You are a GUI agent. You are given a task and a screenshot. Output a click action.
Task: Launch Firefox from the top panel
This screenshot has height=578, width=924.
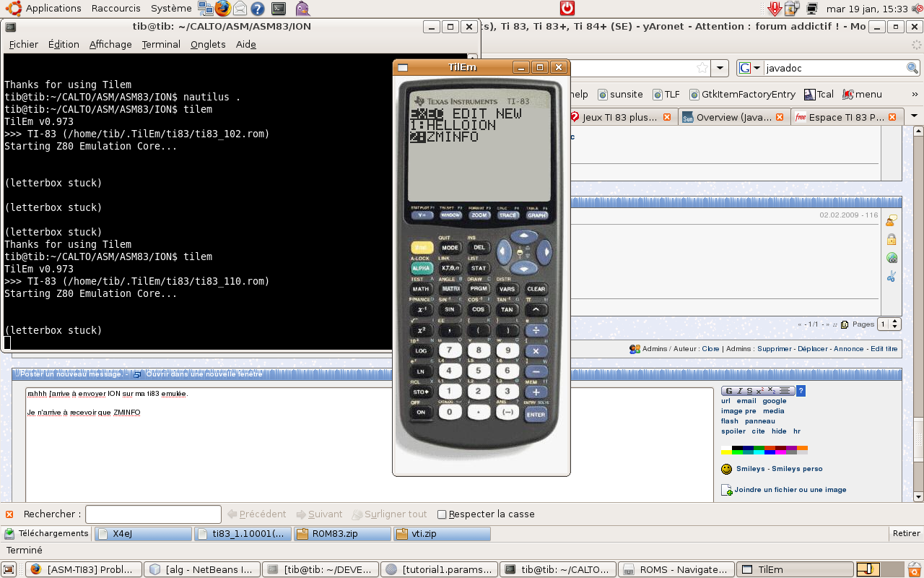222,9
